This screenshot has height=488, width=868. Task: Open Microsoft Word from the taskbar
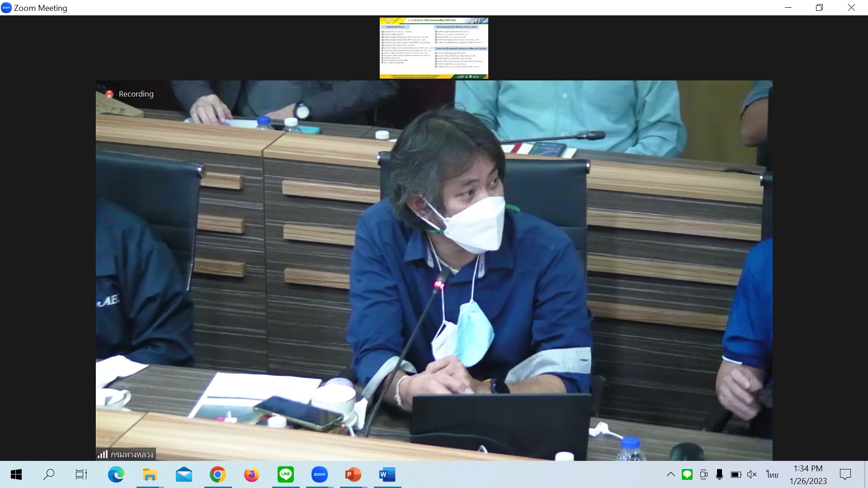pyautogui.click(x=387, y=474)
